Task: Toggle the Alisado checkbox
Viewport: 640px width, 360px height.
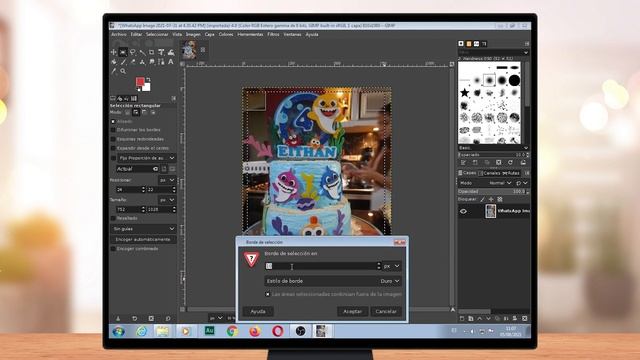Action: [x=113, y=121]
